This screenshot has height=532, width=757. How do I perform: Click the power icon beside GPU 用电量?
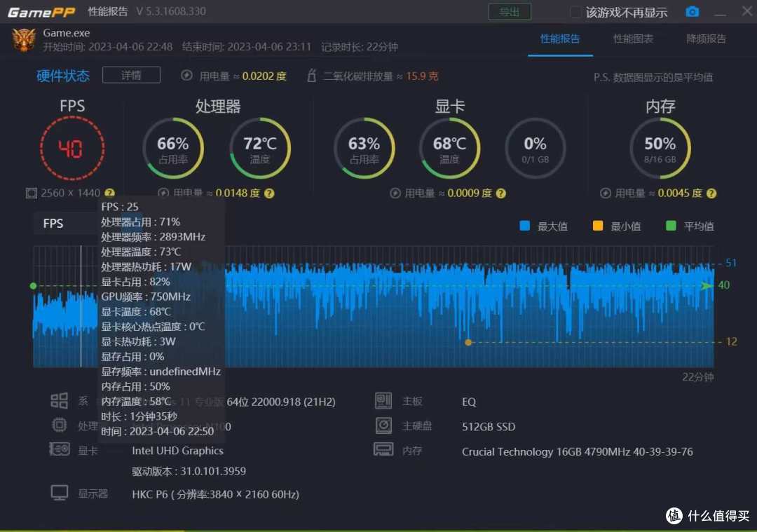tap(395, 193)
